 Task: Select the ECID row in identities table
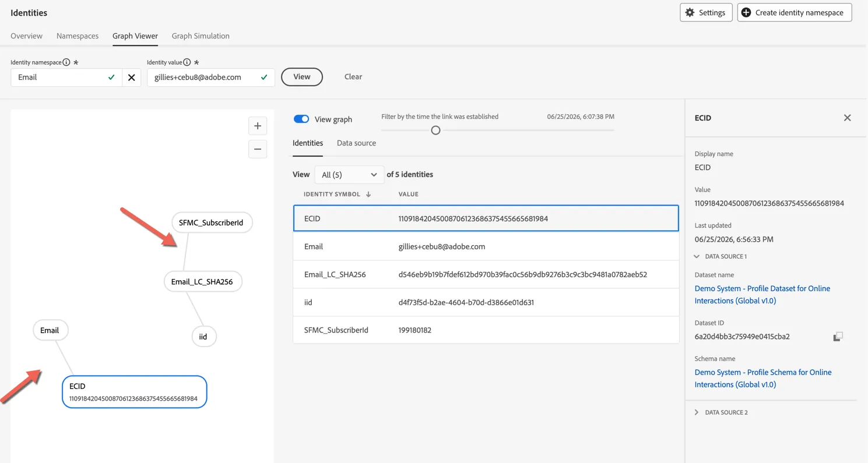(486, 218)
